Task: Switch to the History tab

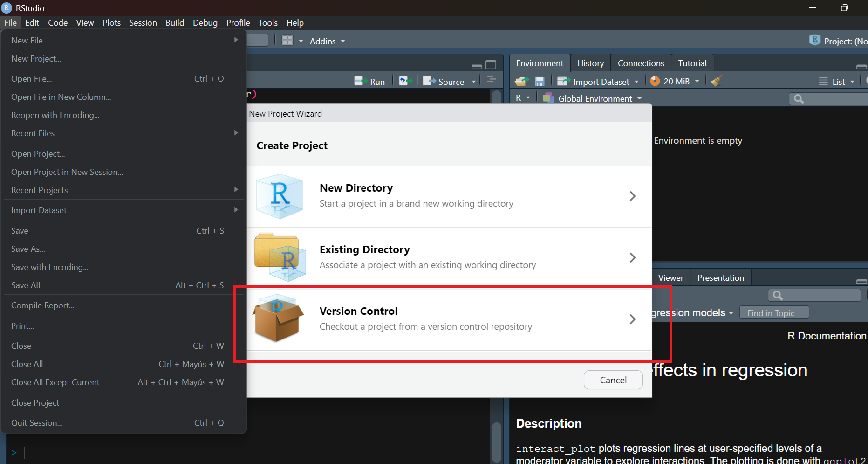Action: (590, 63)
